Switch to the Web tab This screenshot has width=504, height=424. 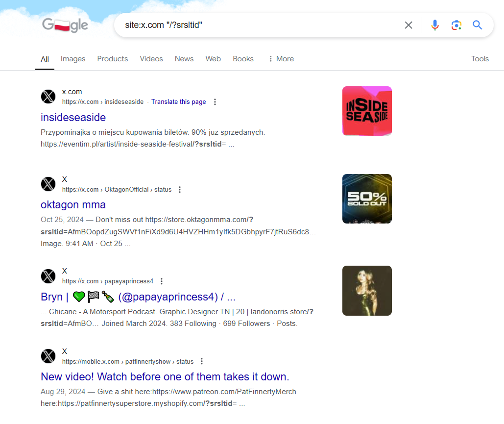[213, 59]
